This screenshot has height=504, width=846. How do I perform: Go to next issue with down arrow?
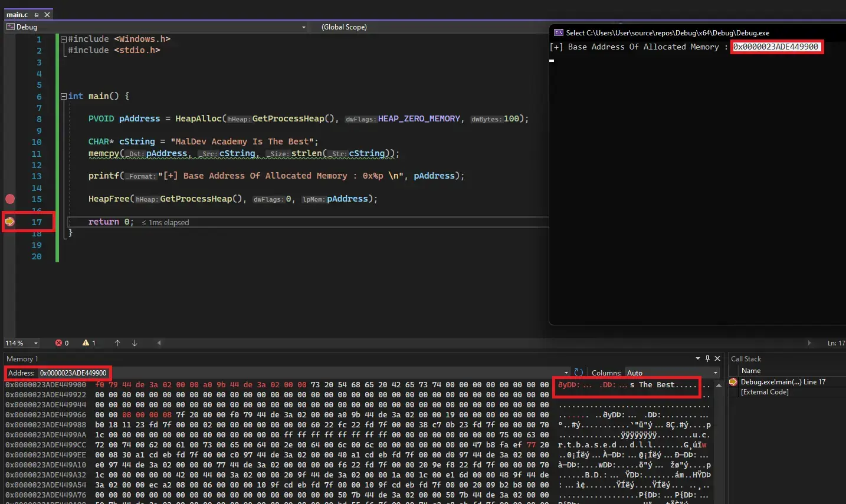click(135, 343)
